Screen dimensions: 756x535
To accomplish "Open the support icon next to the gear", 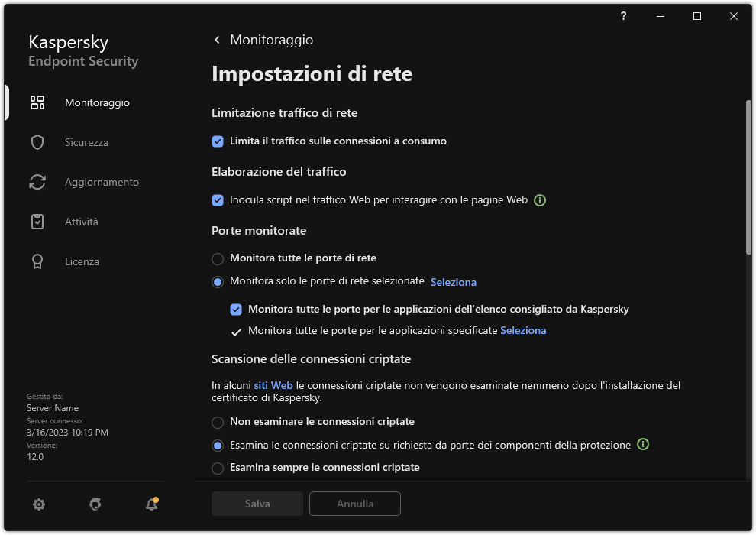I will (x=95, y=504).
